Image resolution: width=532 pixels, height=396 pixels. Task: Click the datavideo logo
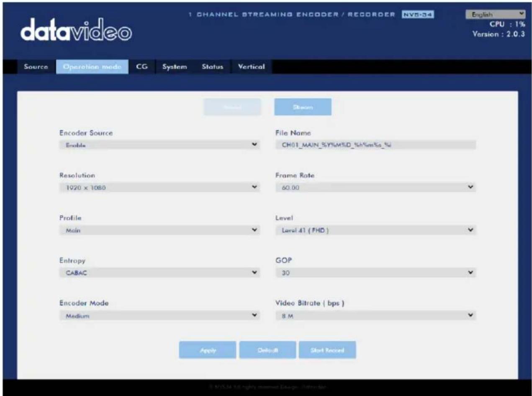point(75,31)
